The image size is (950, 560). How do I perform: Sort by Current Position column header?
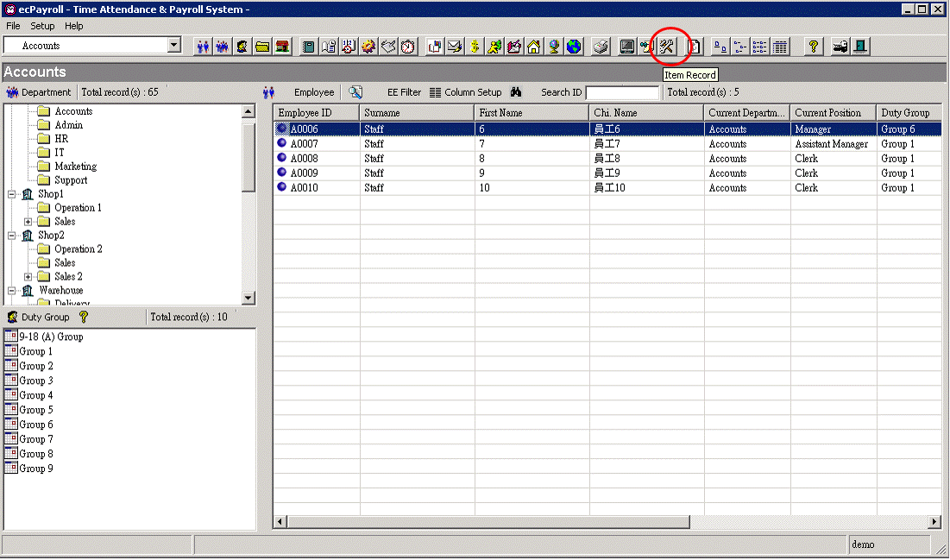tap(833, 113)
